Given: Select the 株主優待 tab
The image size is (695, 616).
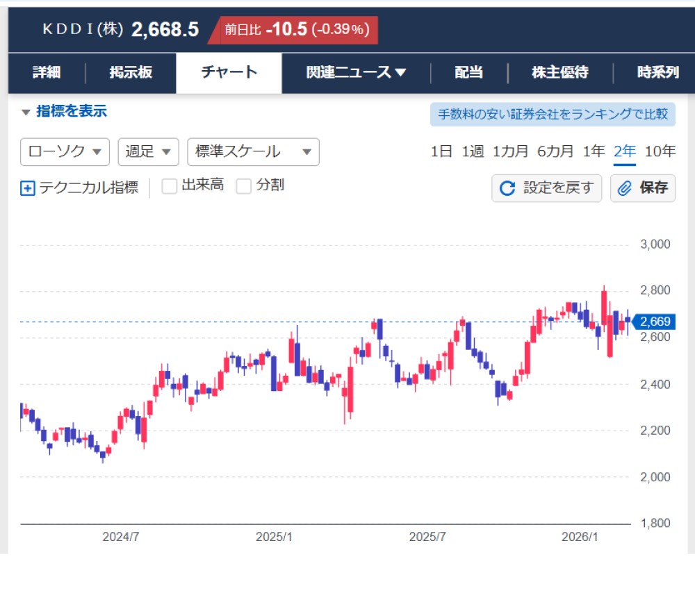Looking at the screenshot, I should [x=559, y=73].
